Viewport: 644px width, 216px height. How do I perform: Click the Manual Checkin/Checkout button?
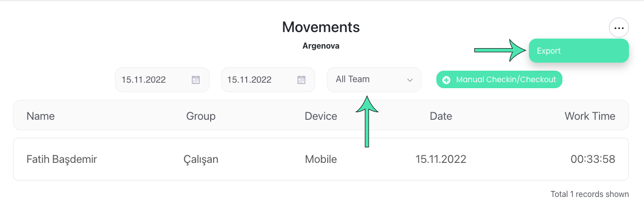[x=499, y=80]
